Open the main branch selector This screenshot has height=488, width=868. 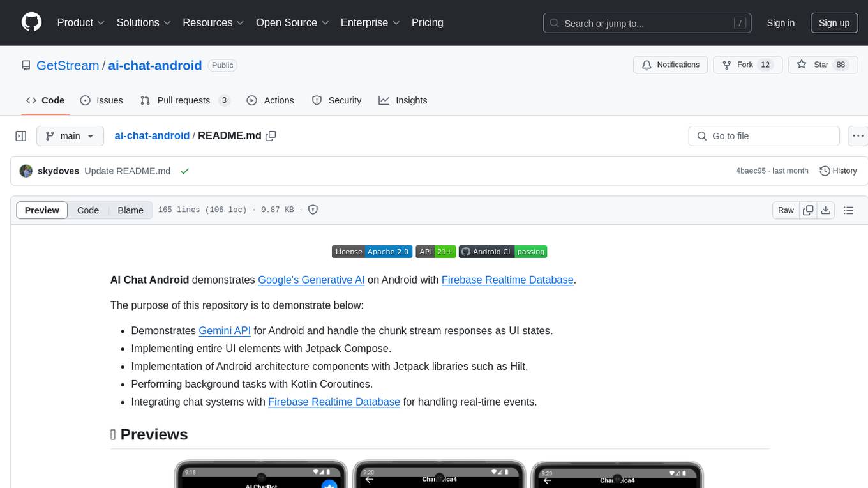70,136
